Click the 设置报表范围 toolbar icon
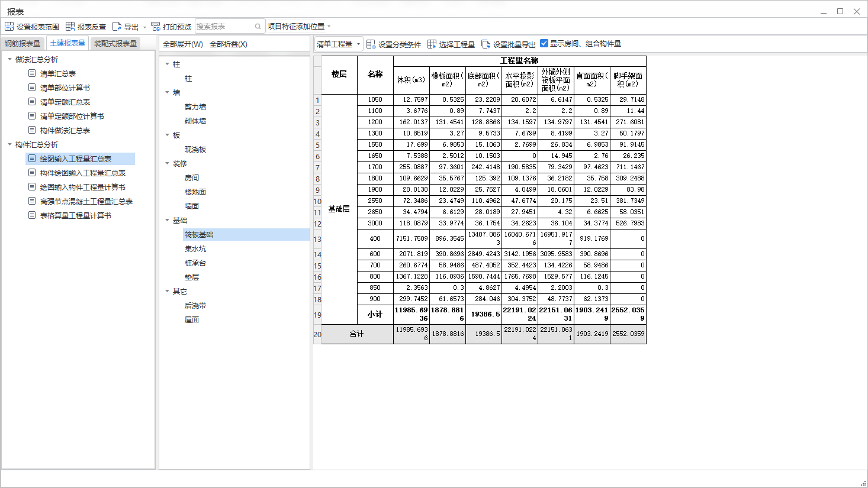This screenshot has height=488, width=868. [x=9, y=27]
